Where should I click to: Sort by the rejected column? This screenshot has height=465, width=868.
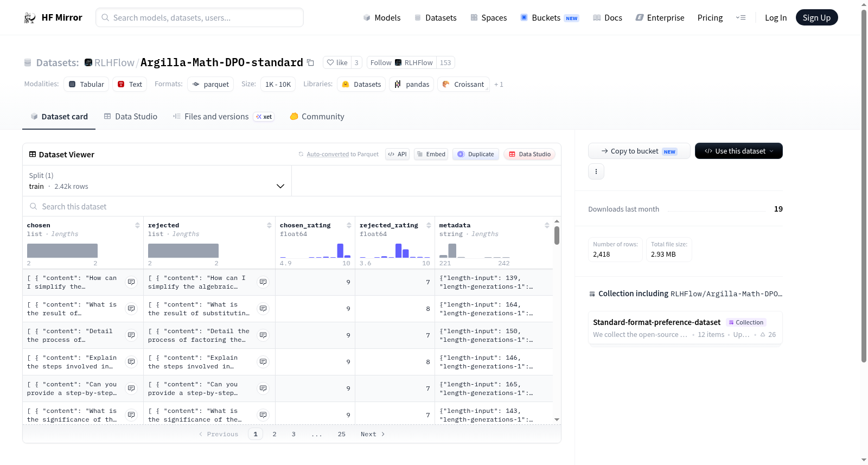(269, 225)
